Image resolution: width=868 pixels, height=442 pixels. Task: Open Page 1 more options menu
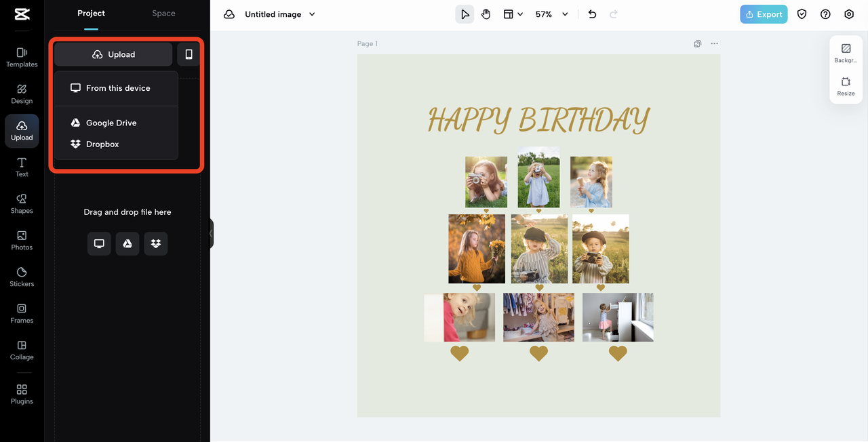tap(714, 43)
